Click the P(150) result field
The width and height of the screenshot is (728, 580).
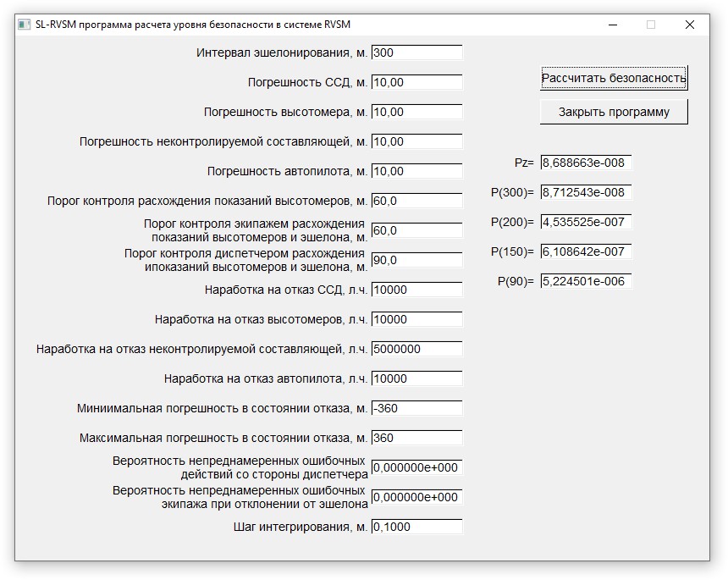(x=586, y=251)
